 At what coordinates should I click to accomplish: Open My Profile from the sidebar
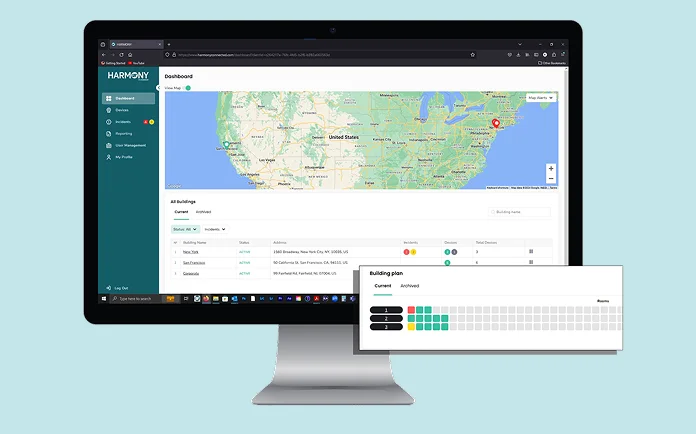click(124, 157)
